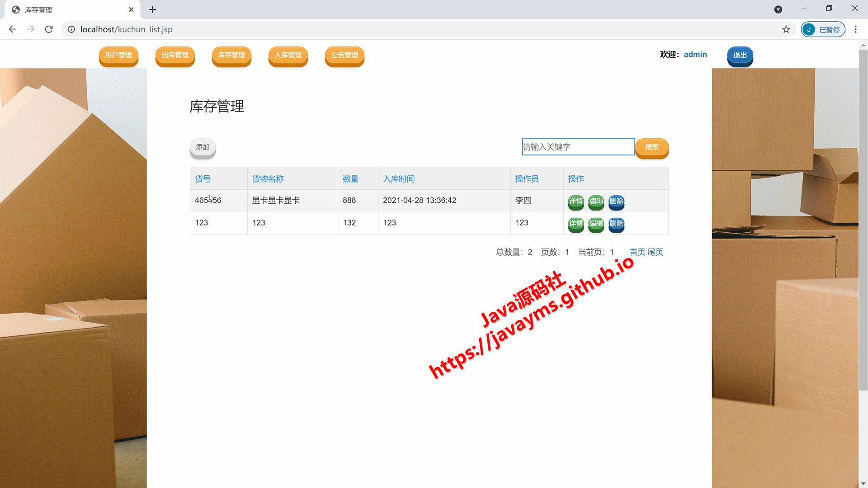
Task: Open the 用户管理 menu
Action: click(x=118, y=56)
